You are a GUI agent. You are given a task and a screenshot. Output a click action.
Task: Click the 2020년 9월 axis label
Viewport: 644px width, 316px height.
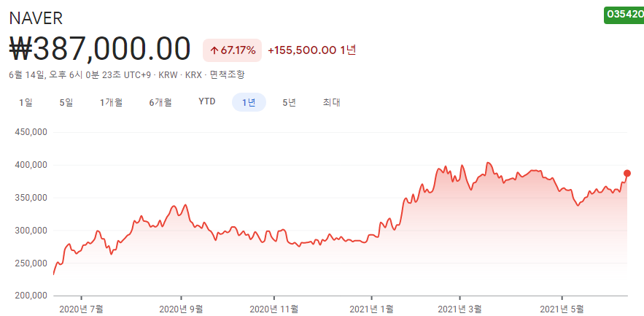pos(181,308)
